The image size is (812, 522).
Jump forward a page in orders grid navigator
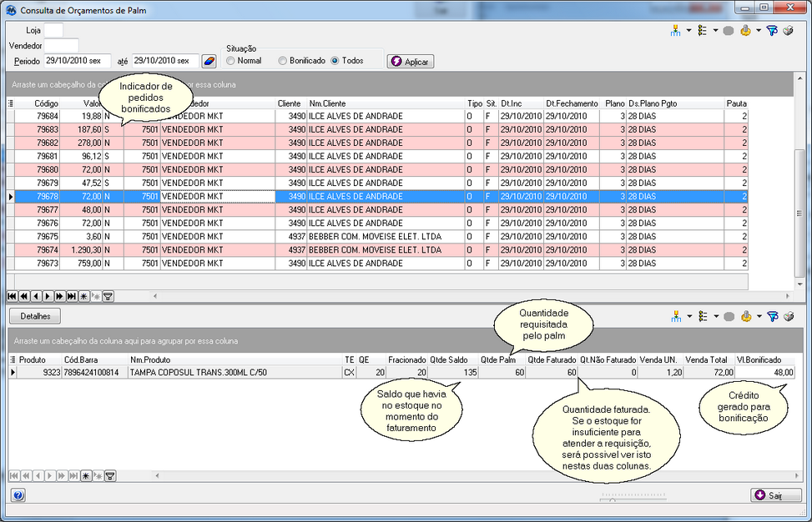pyautogui.click(x=59, y=296)
